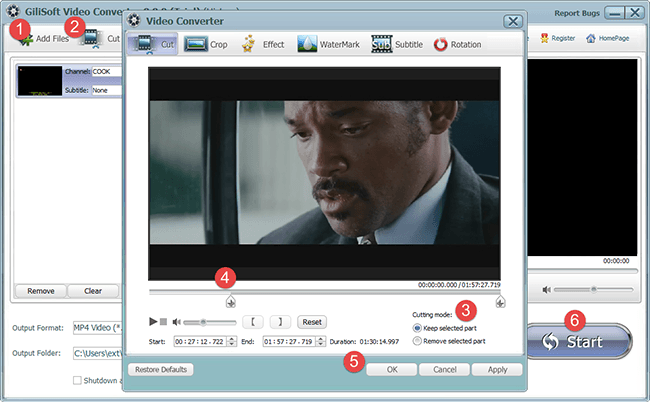Select Remove selected part option

click(x=417, y=341)
